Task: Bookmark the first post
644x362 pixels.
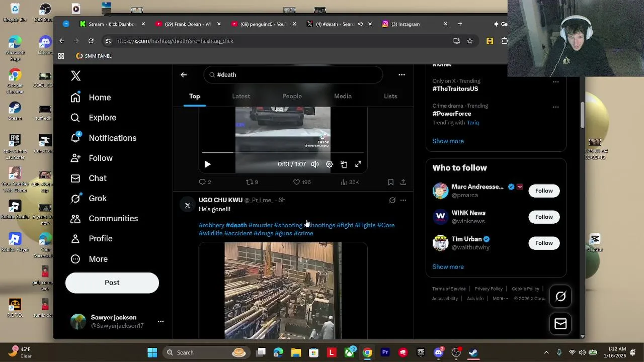Action: coord(390,182)
